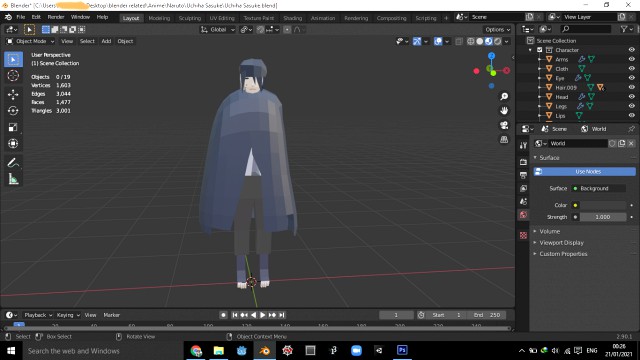640x360 pixels.
Task: Switch to the Modeling workspace tab
Action: (159, 18)
